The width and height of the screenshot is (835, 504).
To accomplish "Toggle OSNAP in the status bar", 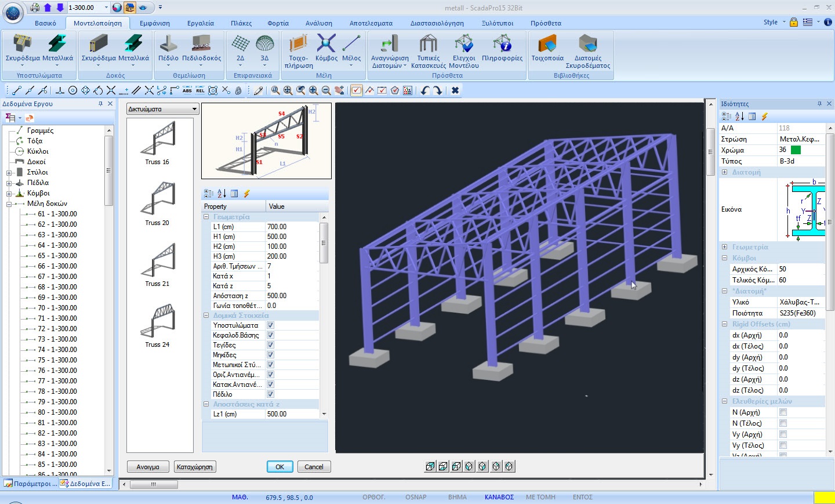I will point(416,497).
